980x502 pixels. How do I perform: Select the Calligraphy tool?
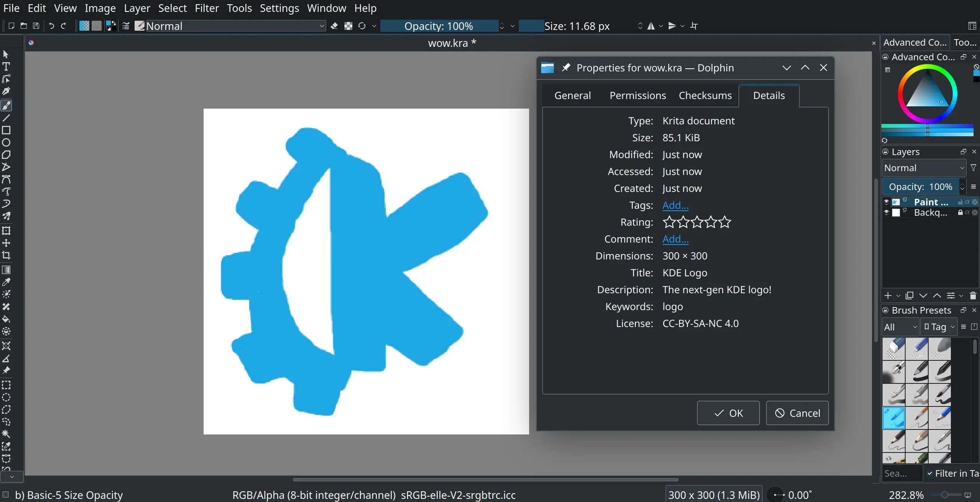pos(6,91)
